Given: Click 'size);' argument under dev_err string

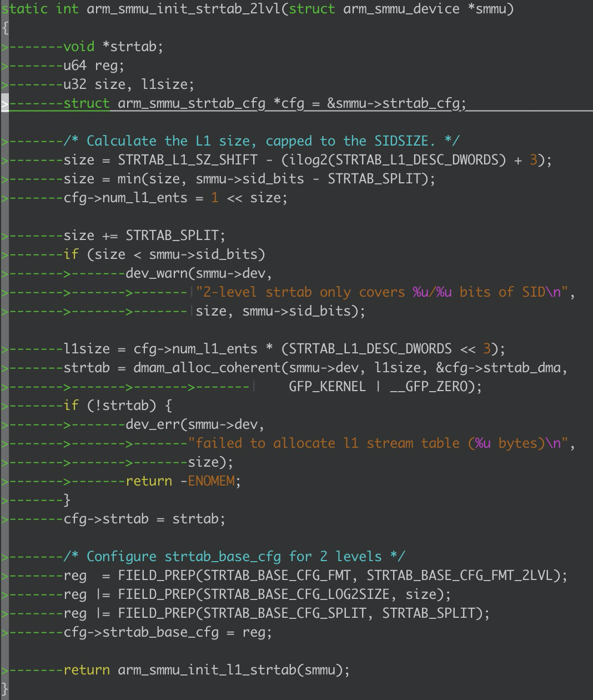Looking at the screenshot, I should (x=211, y=462).
